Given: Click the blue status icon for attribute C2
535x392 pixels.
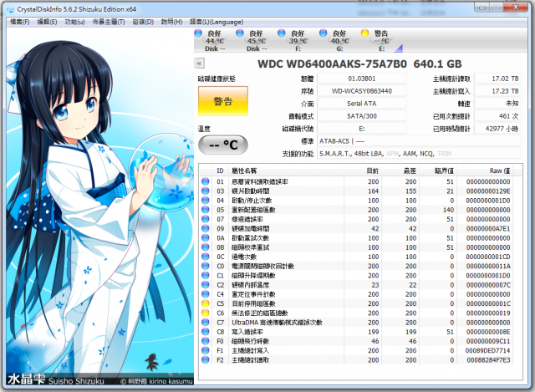Looking at the screenshot, I should [x=206, y=285].
